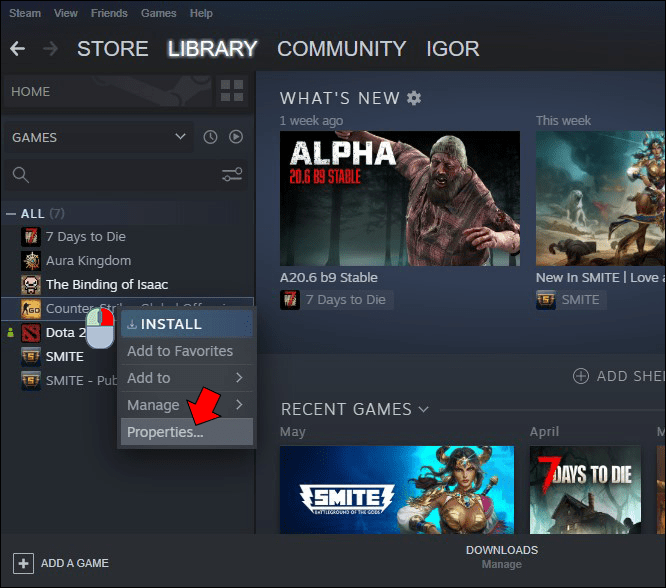
Task: Switch to the STORE tab
Action: [113, 48]
